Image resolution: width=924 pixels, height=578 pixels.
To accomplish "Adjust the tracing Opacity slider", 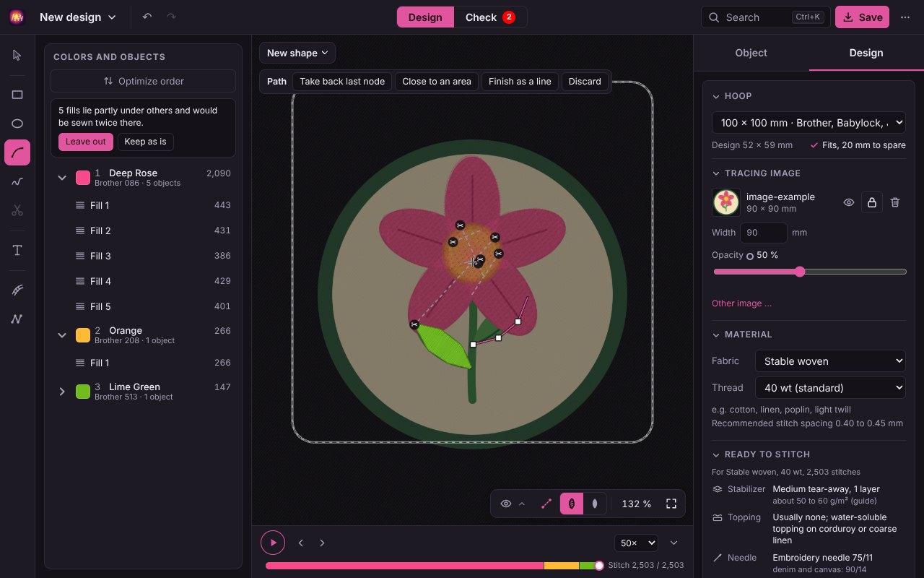I will 809,272.
